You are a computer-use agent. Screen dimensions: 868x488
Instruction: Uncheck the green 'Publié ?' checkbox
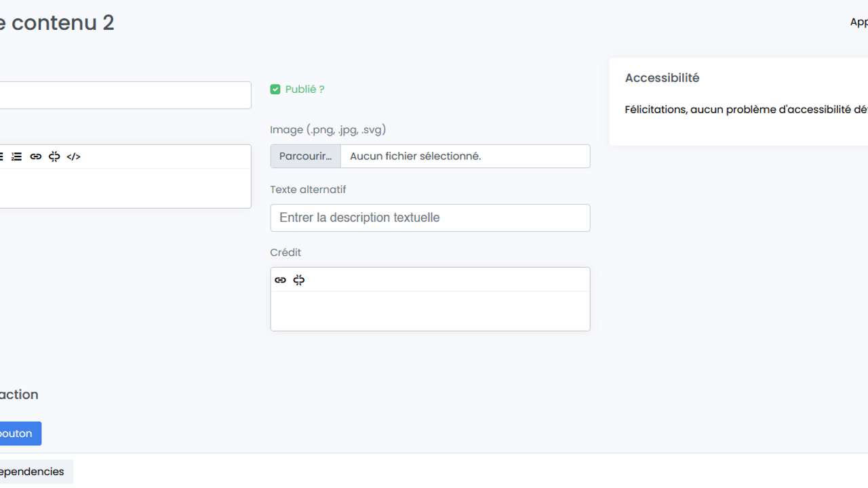coord(275,89)
